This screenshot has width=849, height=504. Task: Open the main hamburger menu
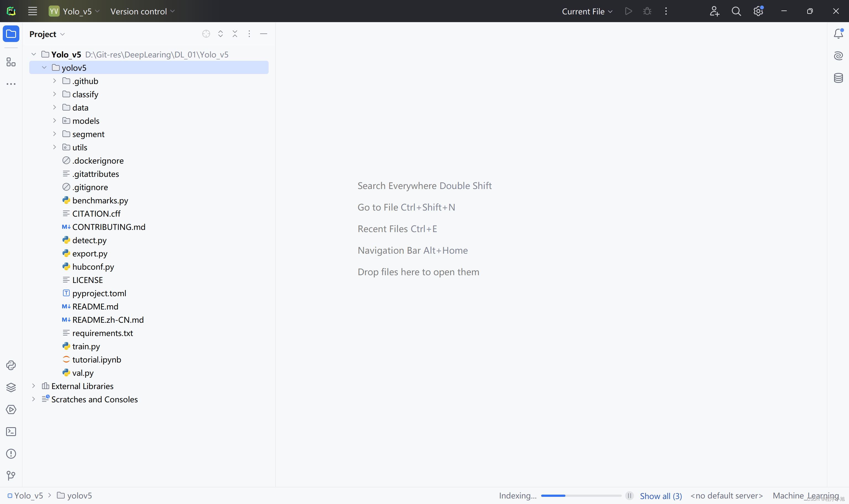[x=33, y=11]
